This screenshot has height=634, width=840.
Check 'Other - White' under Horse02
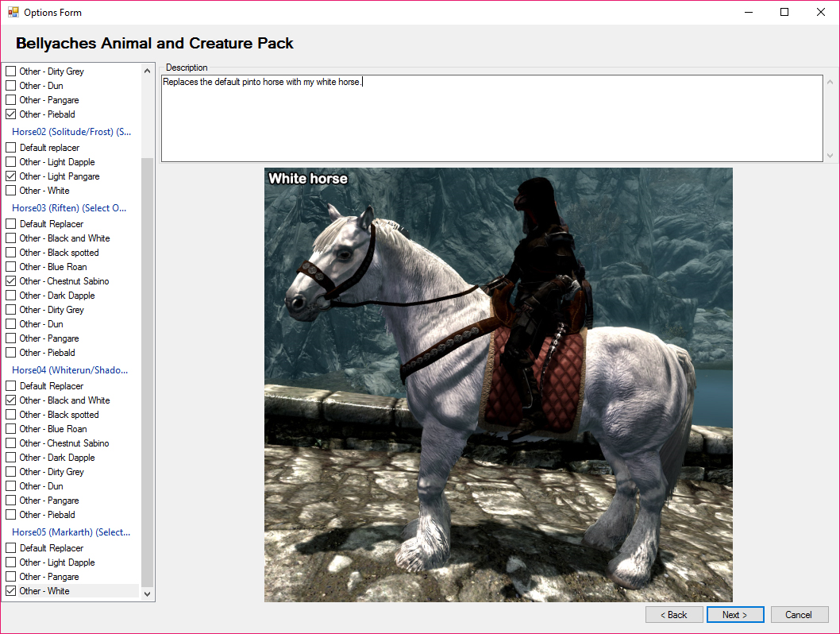(x=10, y=190)
